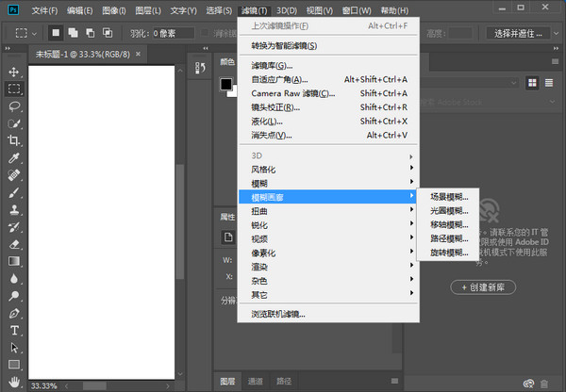566x392 pixels.
Task: Open the 滤镜库 filter gallery menu item
Action: coord(273,66)
